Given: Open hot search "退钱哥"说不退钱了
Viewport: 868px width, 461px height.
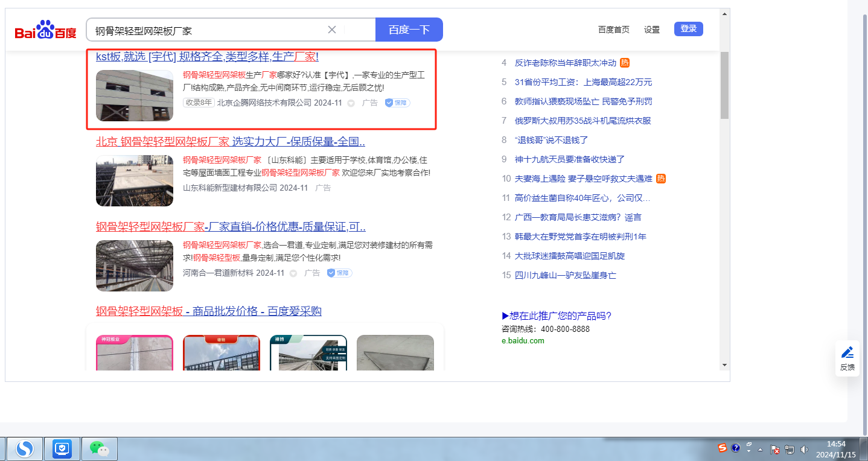Looking at the screenshot, I should pyautogui.click(x=551, y=140).
